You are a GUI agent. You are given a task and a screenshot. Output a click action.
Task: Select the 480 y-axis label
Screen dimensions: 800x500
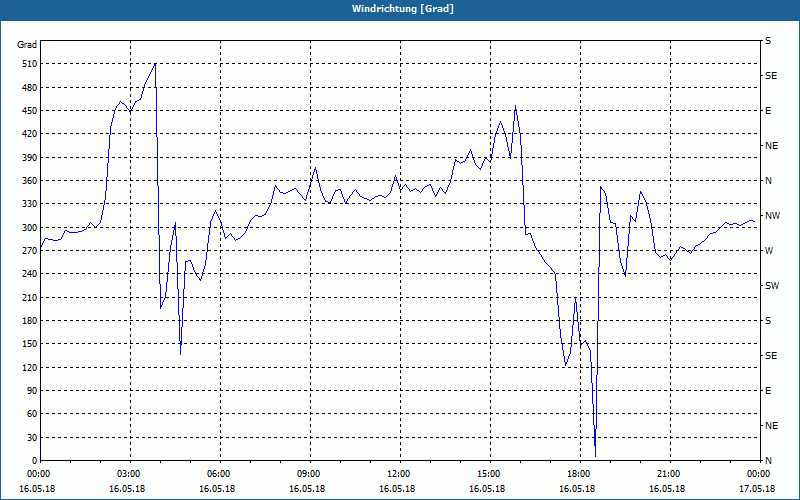click(28, 88)
